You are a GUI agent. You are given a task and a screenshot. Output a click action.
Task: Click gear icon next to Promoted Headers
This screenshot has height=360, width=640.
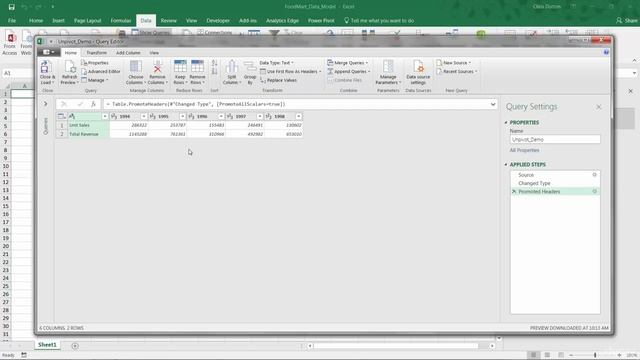coord(594,191)
